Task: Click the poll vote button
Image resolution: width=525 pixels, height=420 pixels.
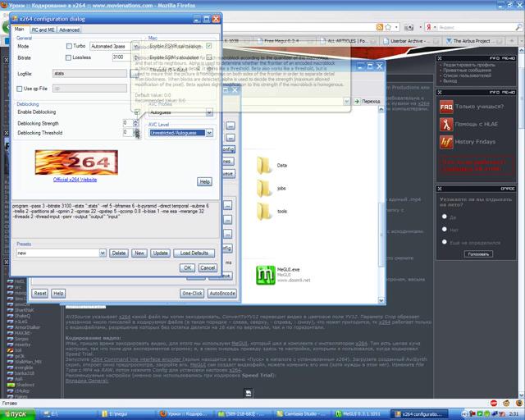Action: (478, 253)
